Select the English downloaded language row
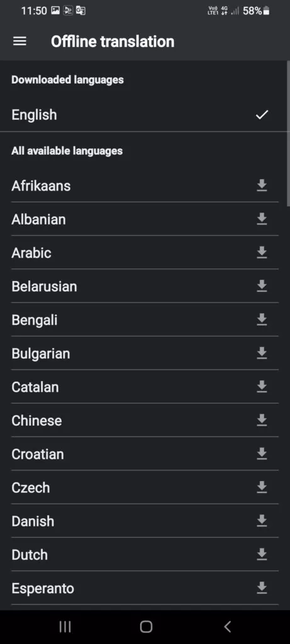The height and width of the screenshot is (644, 290). click(143, 114)
